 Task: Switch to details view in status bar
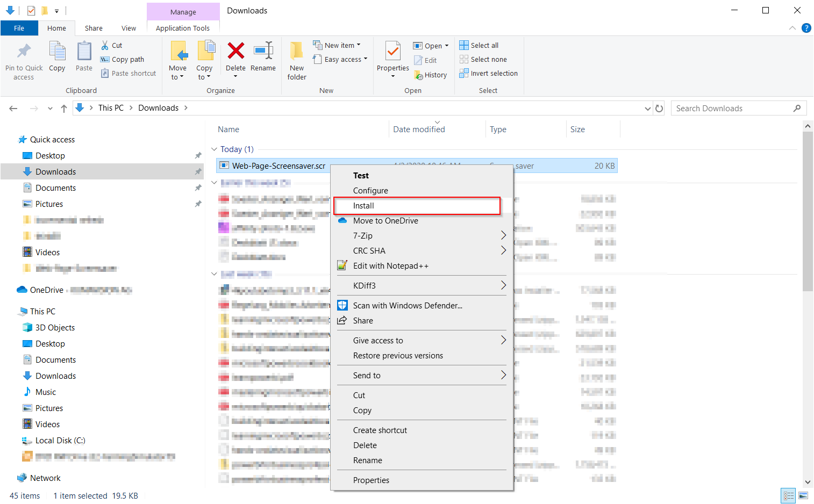(788, 495)
